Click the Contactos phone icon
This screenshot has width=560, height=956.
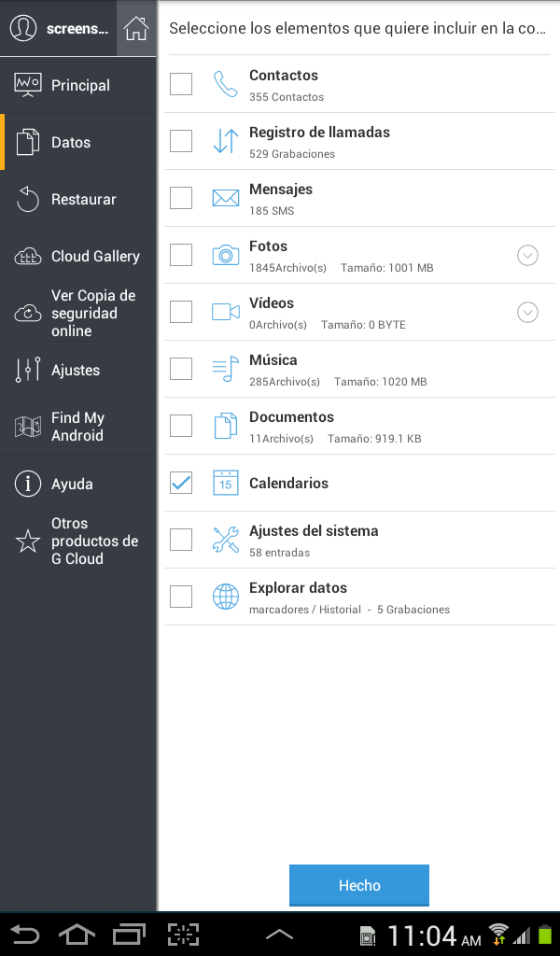coord(226,84)
